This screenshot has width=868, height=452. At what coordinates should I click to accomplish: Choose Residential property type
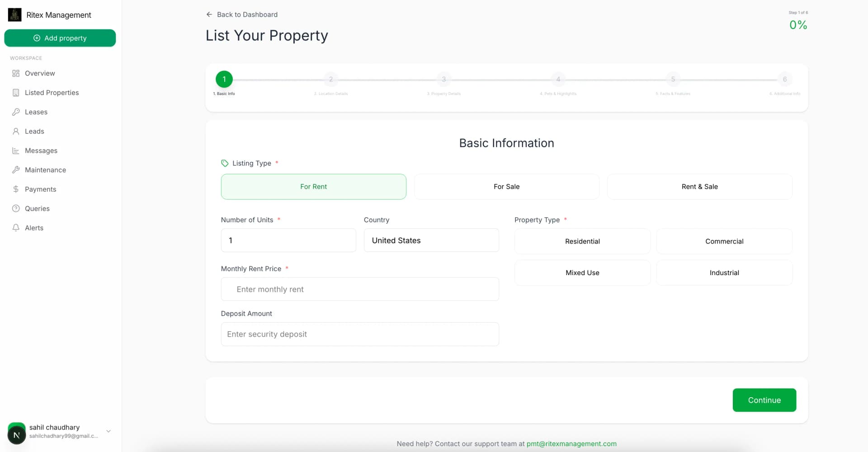click(582, 241)
